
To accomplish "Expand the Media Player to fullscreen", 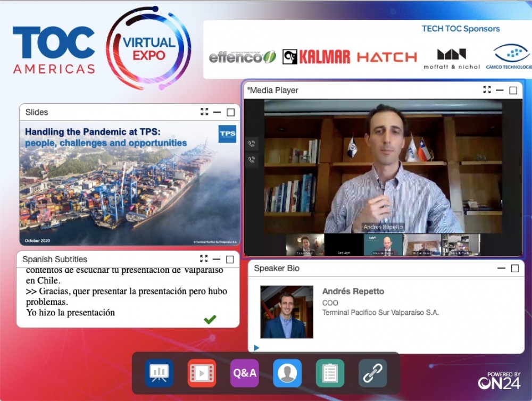I will point(487,90).
